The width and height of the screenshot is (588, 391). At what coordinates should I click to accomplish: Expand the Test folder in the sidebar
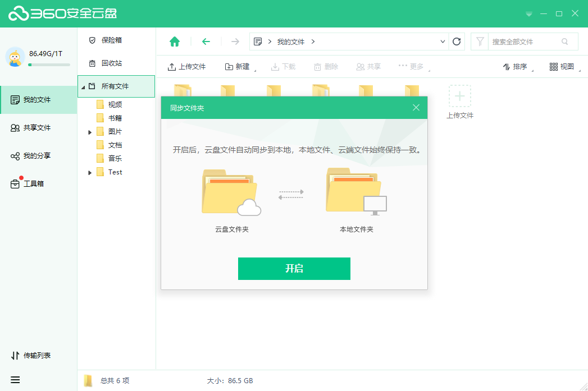pyautogui.click(x=90, y=172)
